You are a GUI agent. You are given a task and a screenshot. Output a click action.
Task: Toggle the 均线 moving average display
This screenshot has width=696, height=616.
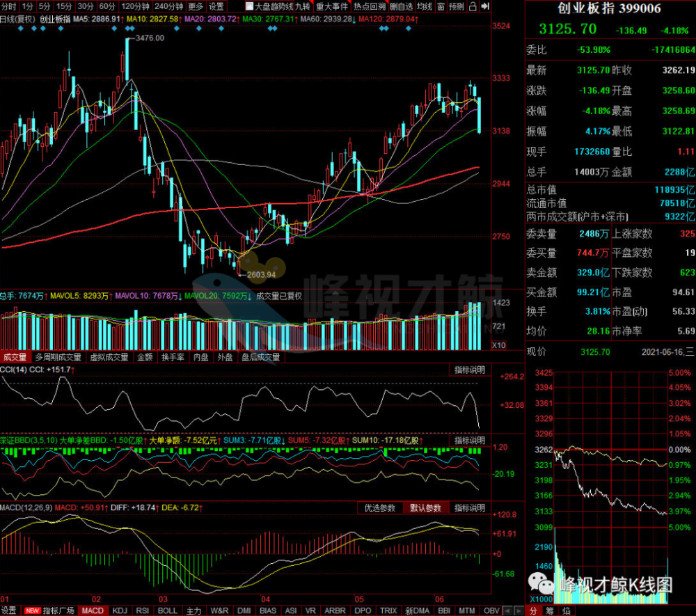(425, 6)
